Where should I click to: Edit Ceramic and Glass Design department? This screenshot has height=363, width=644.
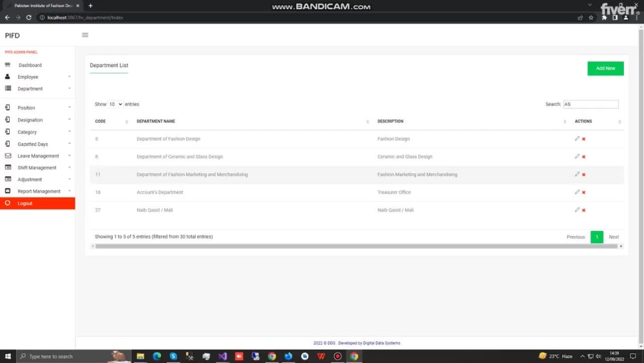[577, 156]
